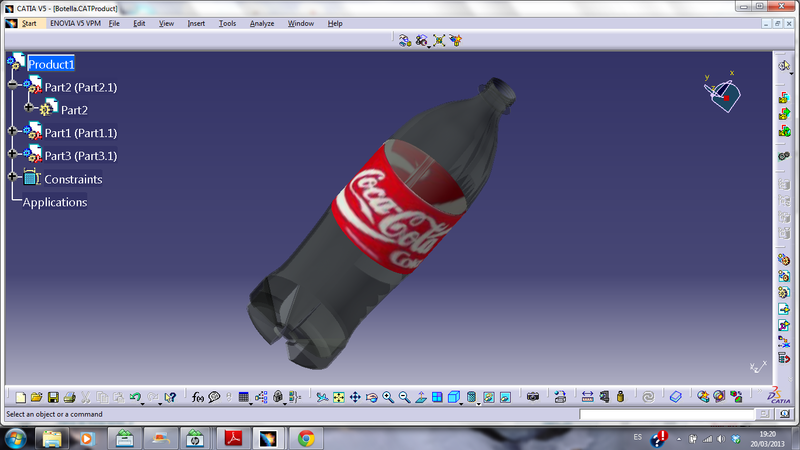Click the Zoom In magnifier icon
800x450 pixels.
(388, 397)
